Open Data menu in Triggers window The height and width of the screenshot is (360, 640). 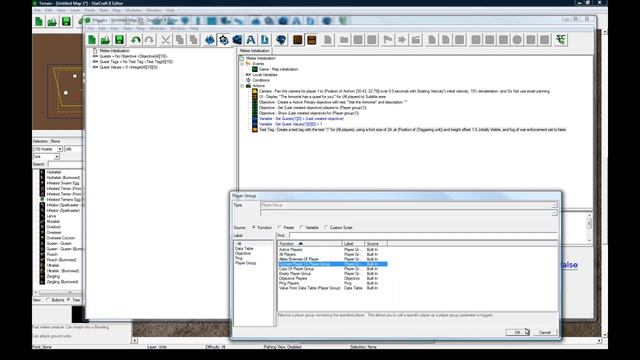[128, 28]
